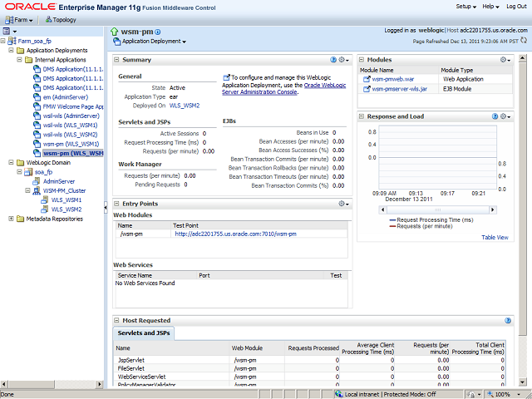Image resolution: width=532 pixels, height=399 pixels.
Task: Collapse the Modules panel
Action: pos(362,60)
